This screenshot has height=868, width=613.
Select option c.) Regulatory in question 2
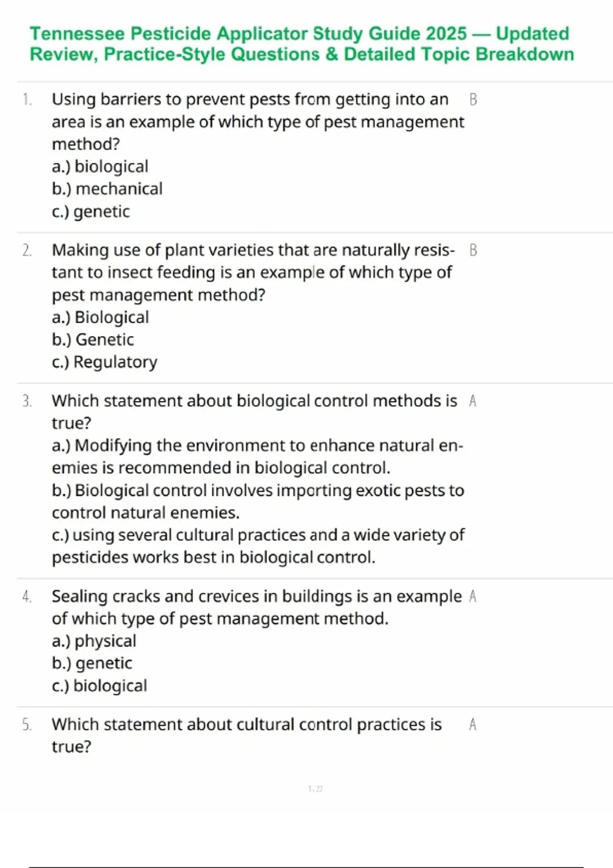[x=105, y=362]
